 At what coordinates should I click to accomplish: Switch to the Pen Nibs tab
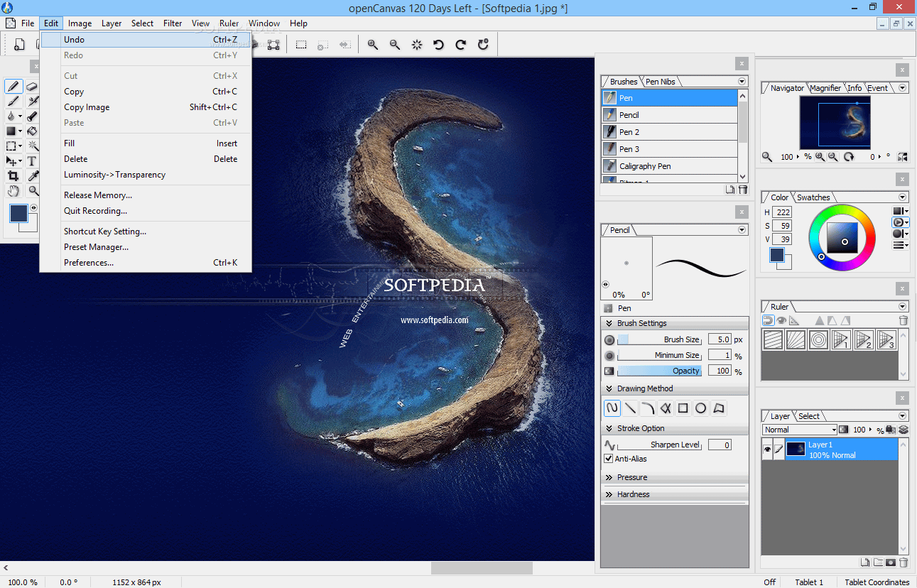click(660, 82)
